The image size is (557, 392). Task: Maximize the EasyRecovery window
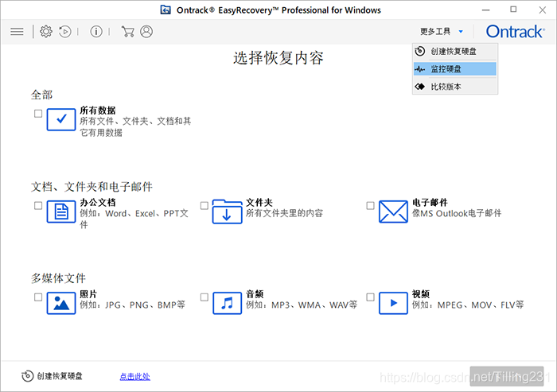(x=513, y=10)
